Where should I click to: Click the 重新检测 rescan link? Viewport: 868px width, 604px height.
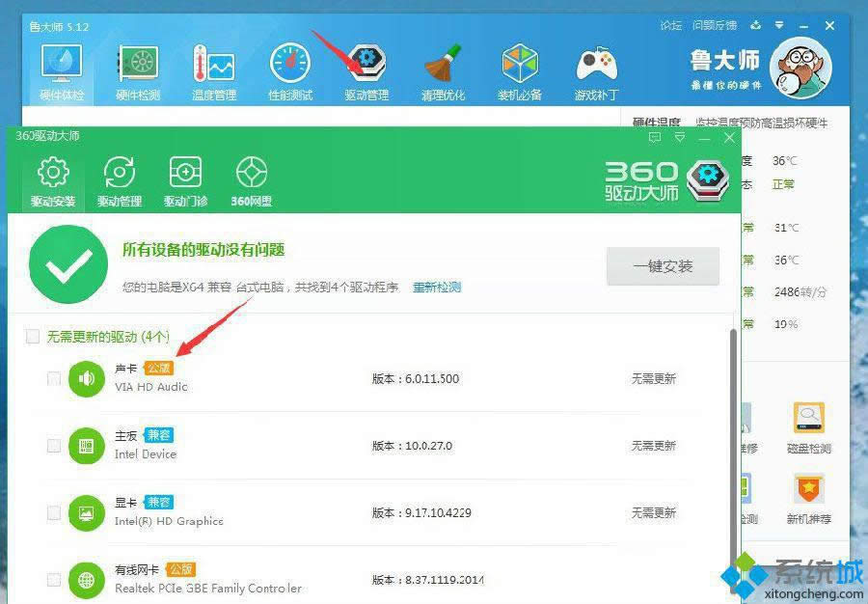click(x=435, y=287)
